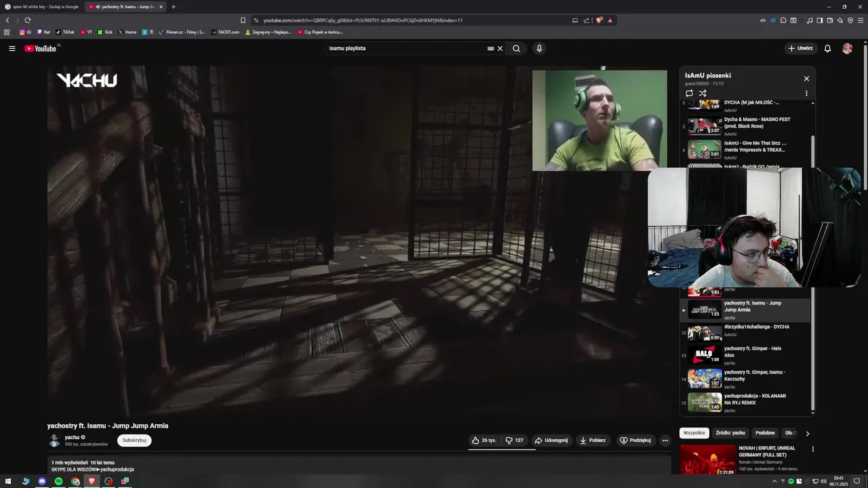Select the Źródło: yachu filter chip
The image size is (868, 488).
point(730,432)
